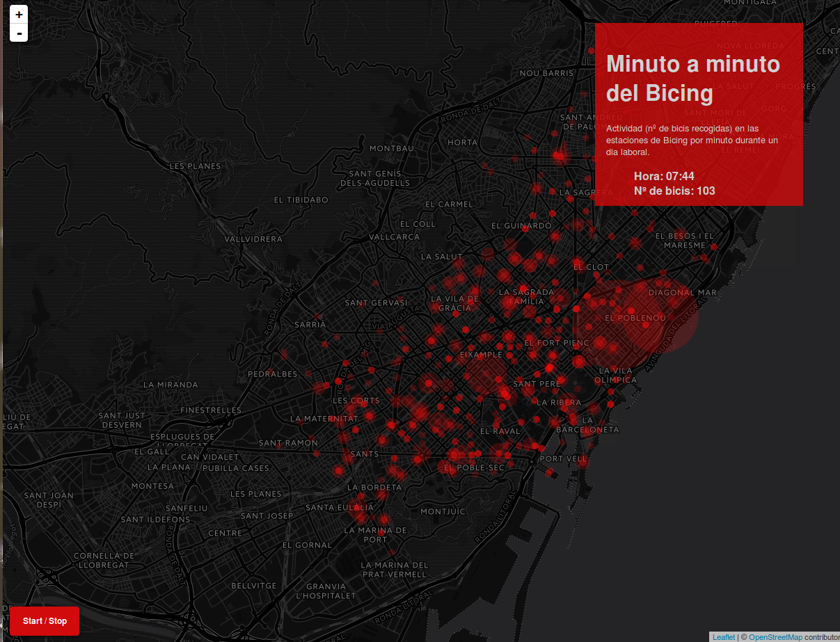Click the EL BESÒS I EL MARESME label
This screenshot has width=840, height=642.
[x=685, y=241]
